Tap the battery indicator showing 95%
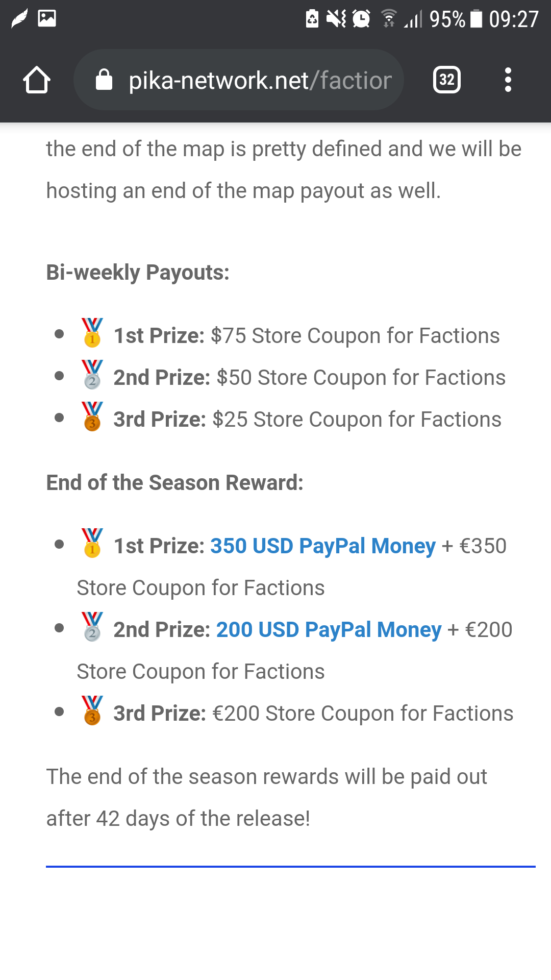 click(476, 19)
